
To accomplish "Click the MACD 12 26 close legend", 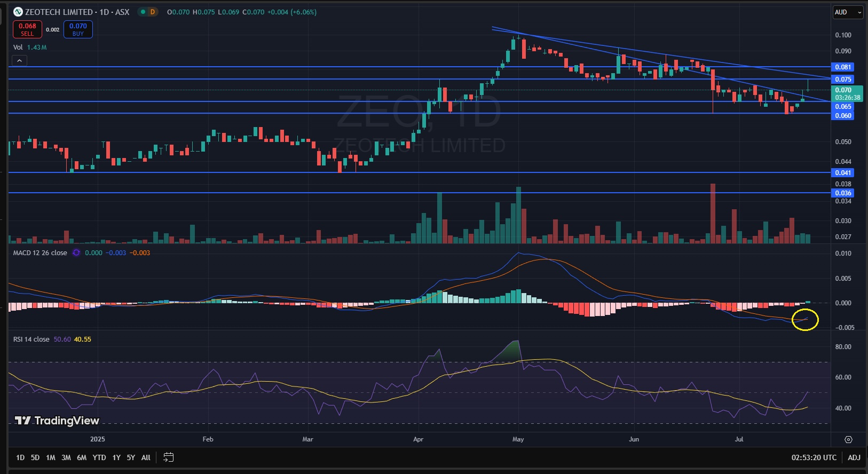I will coord(40,253).
